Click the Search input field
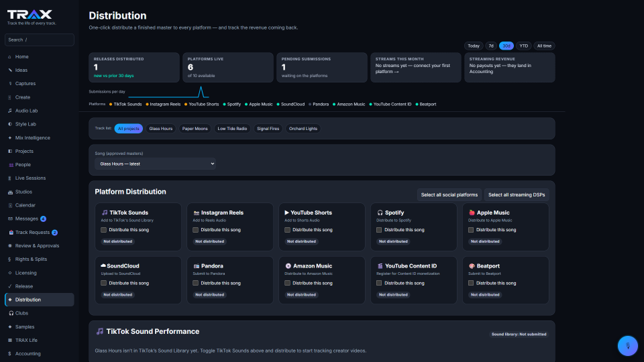The image size is (644, 362). [x=40, y=40]
